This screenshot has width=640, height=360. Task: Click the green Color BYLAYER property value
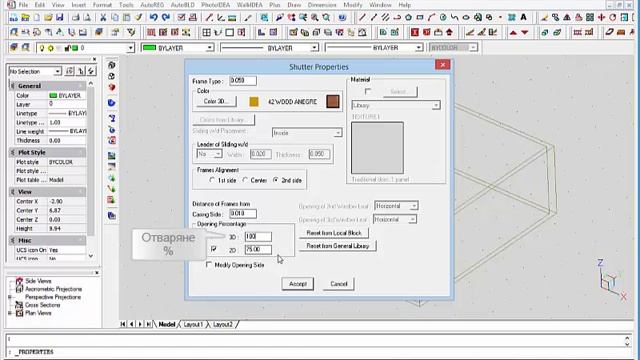tap(67, 96)
